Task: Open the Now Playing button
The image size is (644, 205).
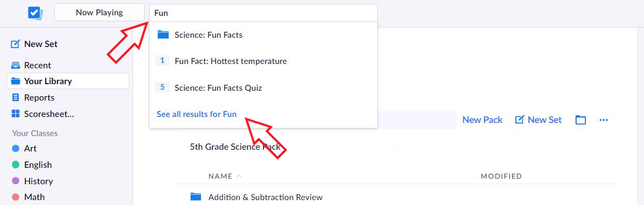Action: [99, 13]
